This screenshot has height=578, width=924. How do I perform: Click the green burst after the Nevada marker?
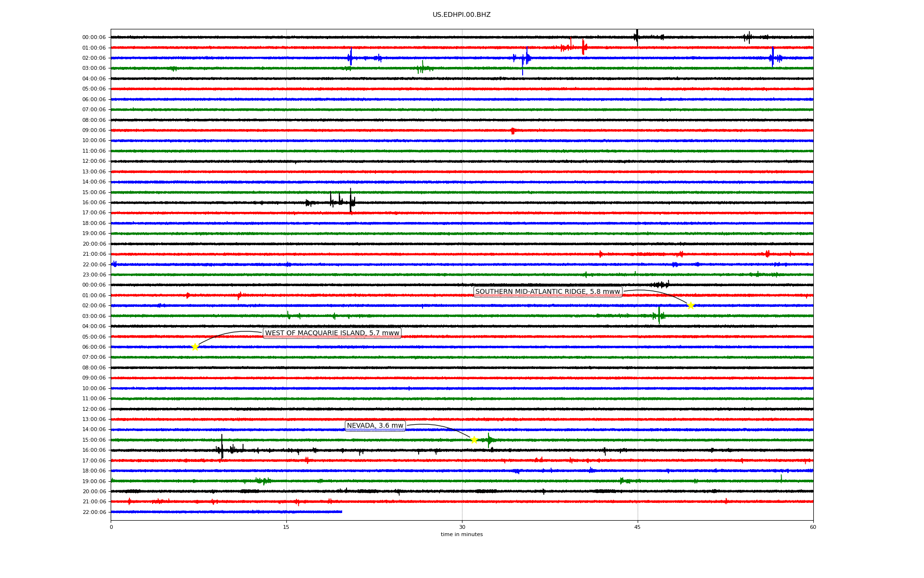pos(489,440)
